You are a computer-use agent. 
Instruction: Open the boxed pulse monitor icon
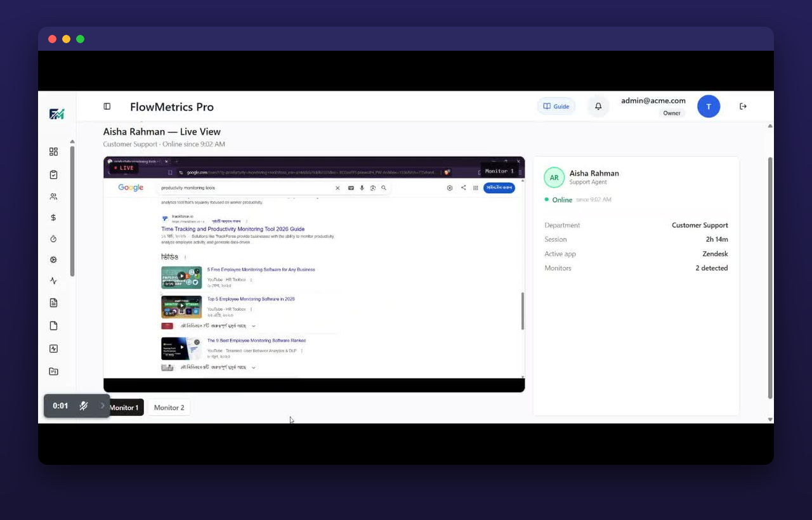[53, 348]
